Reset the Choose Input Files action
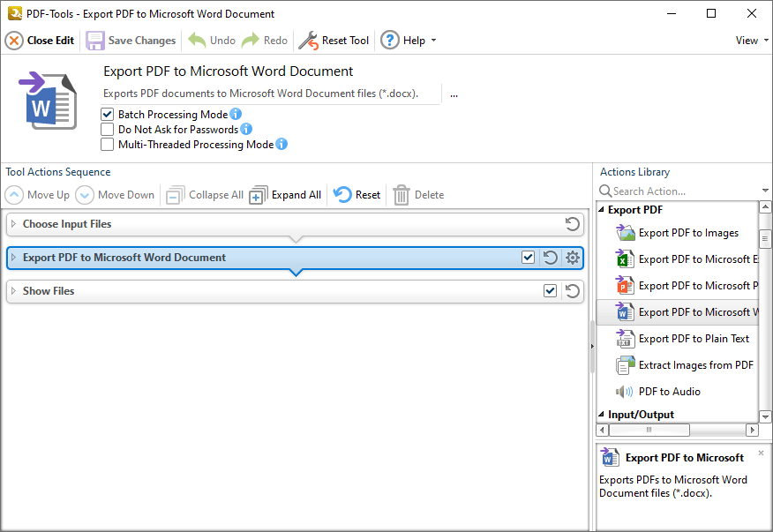The height and width of the screenshot is (532, 773). point(573,224)
